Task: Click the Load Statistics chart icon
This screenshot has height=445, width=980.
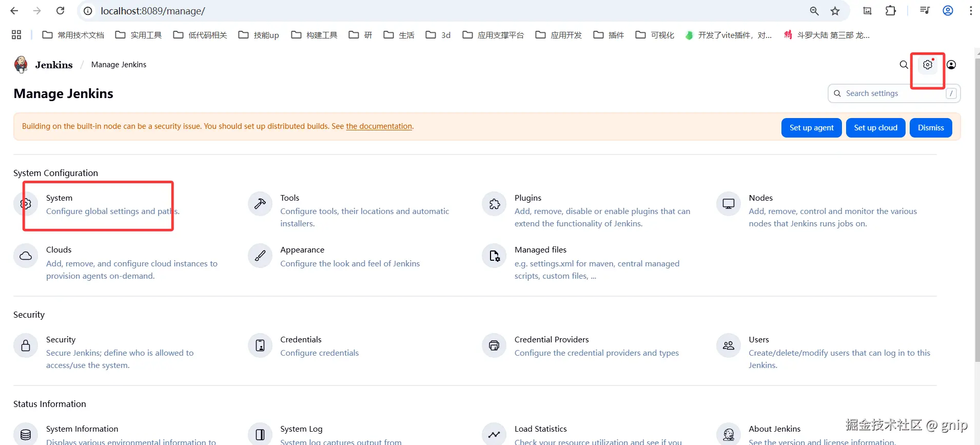Action: coord(494,434)
